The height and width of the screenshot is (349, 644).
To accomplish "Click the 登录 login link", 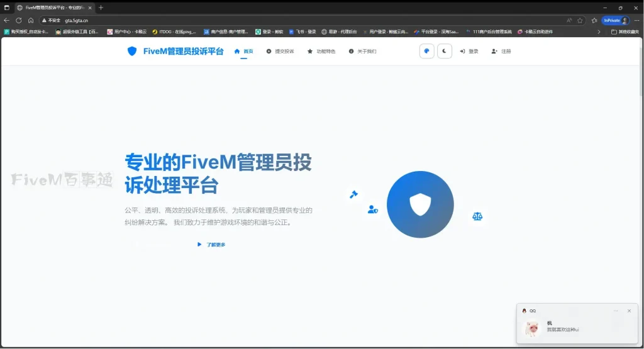I will pos(469,52).
